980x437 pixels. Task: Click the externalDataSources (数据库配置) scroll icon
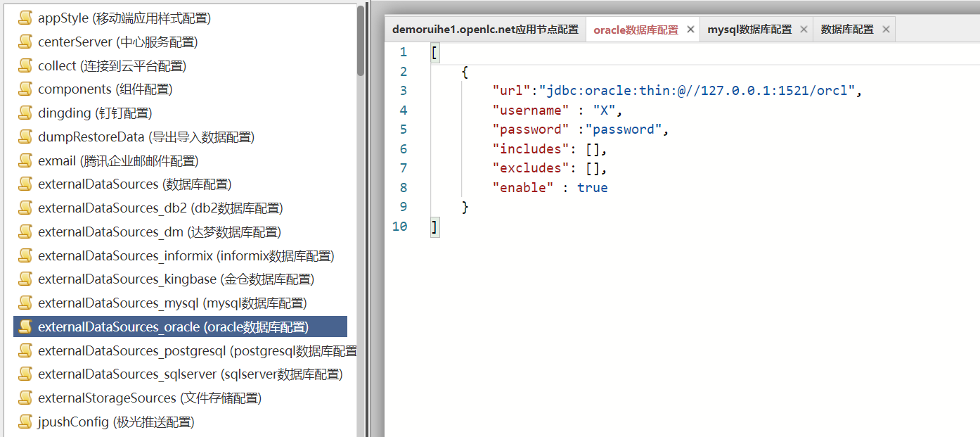pyautogui.click(x=25, y=184)
